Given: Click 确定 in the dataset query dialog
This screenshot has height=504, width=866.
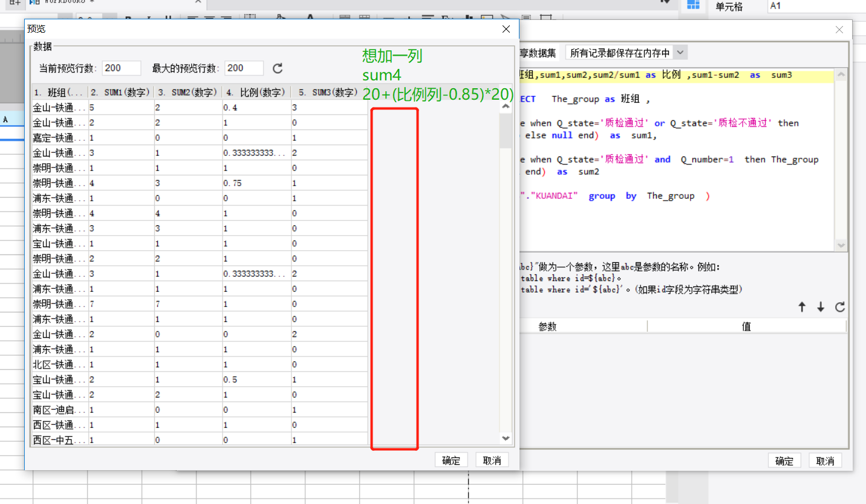Looking at the screenshot, I should (784, 460).
